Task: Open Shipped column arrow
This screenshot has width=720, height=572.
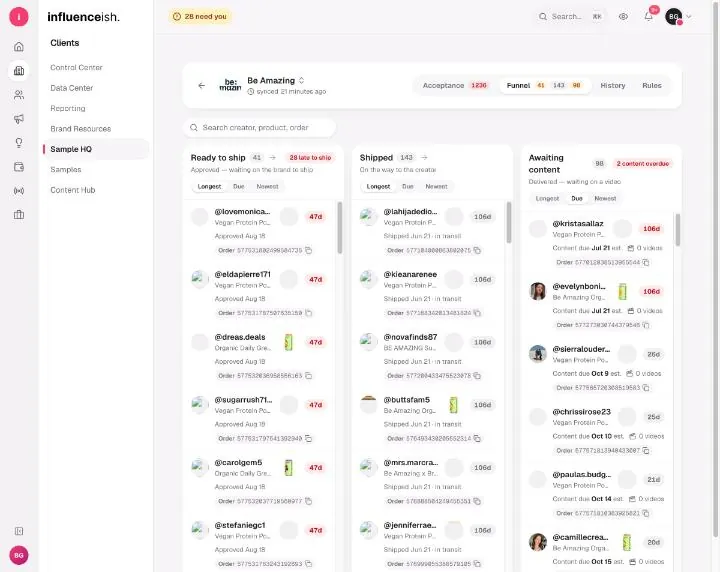Action: (424, 157)
